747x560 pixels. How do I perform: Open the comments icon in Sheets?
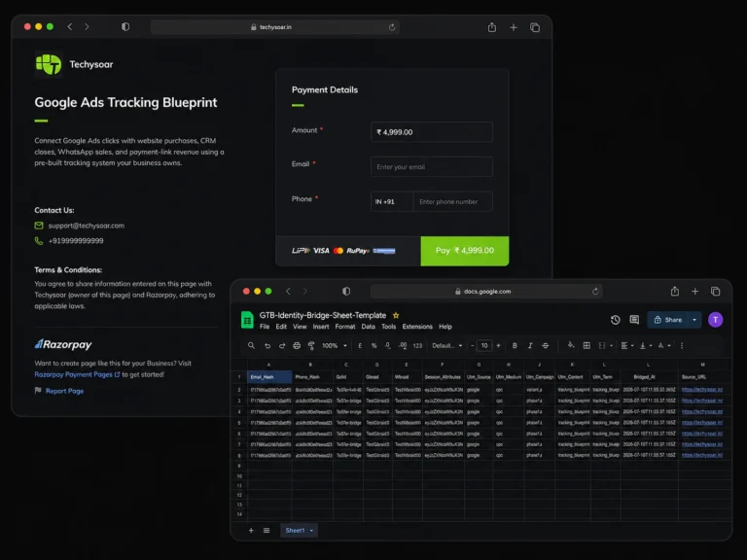(634, 320)
